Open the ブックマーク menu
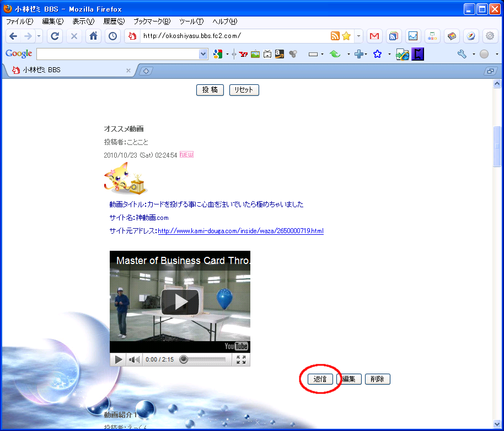 pyautogui.click(x=152, y=21)
